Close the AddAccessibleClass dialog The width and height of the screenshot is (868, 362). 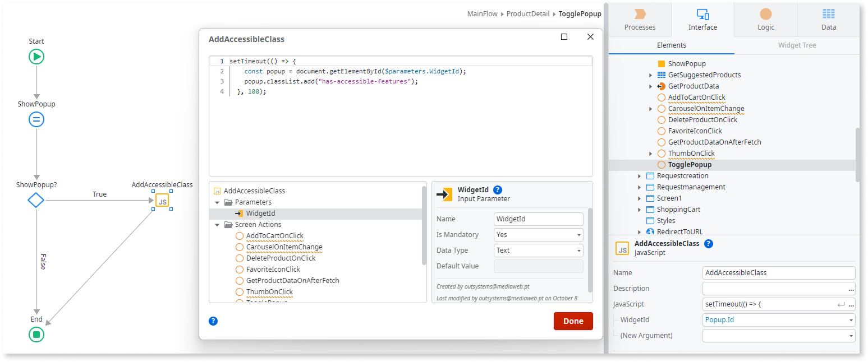pos(590,36)
